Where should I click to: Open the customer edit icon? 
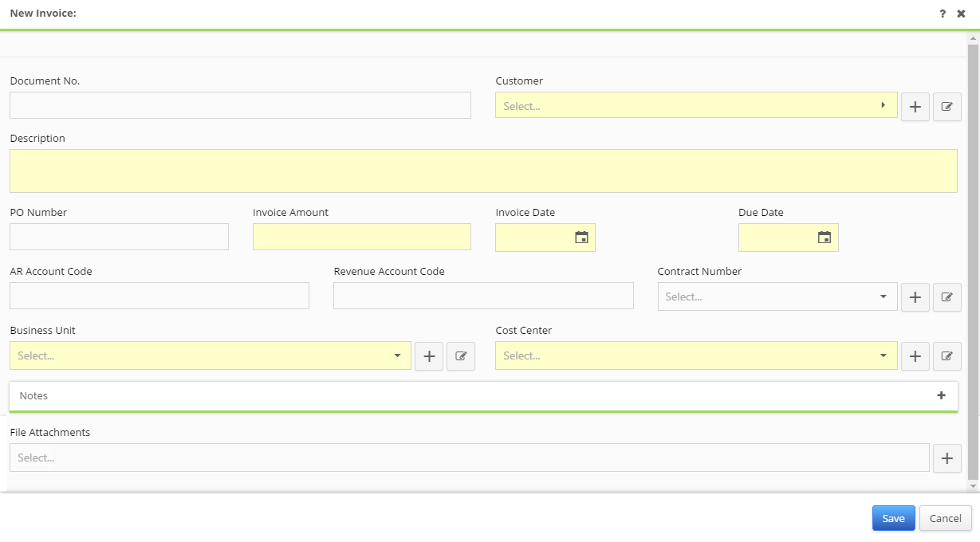947,106
